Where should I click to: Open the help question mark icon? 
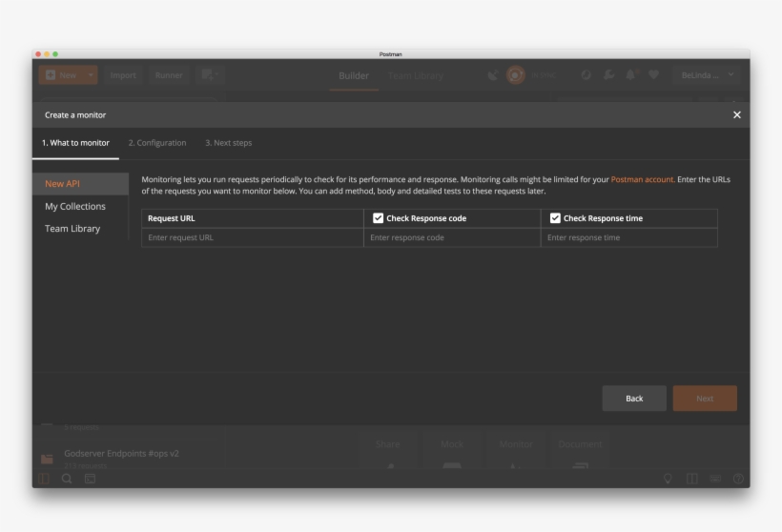[738, 479]
